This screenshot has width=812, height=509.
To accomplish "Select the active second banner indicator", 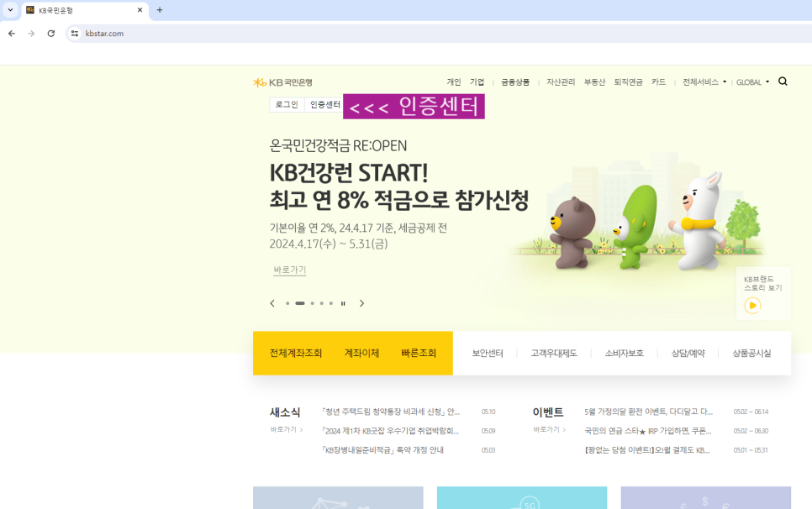I will click(x=300, y=303).
